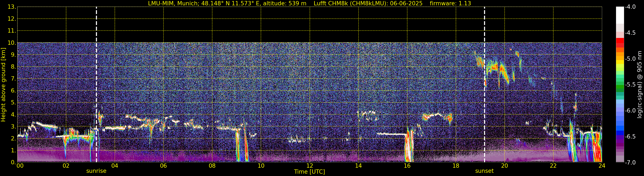Screen dimensions: 644x176
Task: Click the dark blue segment of the colorbar
Action: coord(620,133)
